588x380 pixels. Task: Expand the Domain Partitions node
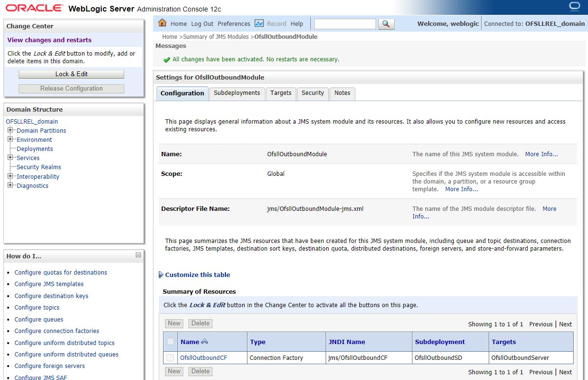click(x=10, y=130)
